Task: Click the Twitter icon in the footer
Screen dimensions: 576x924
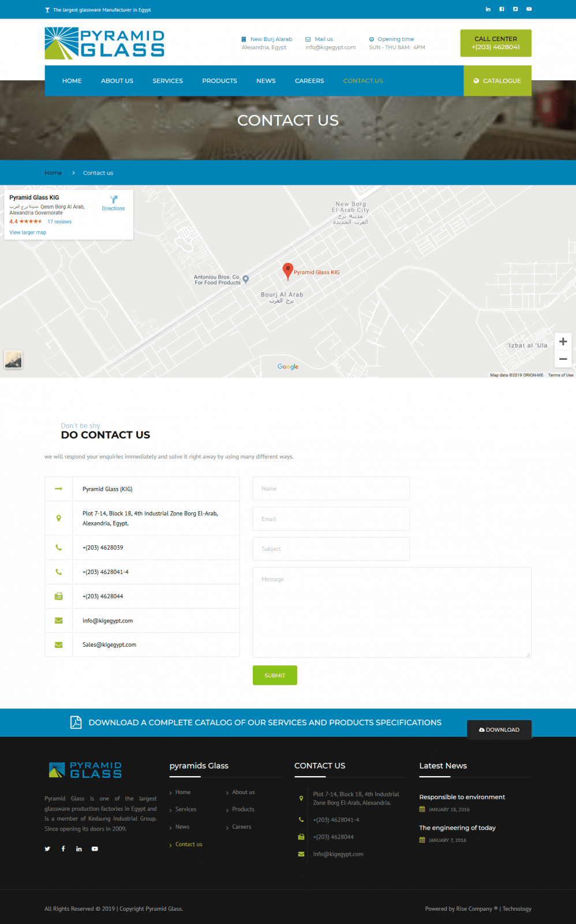Action: tap(47, 848)
